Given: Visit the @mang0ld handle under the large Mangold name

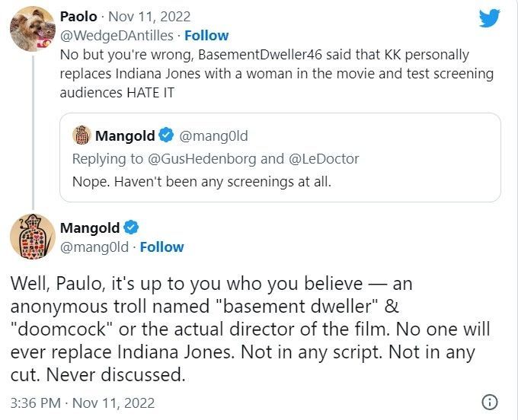Looking at the screenshot, I should coord(94,247).
